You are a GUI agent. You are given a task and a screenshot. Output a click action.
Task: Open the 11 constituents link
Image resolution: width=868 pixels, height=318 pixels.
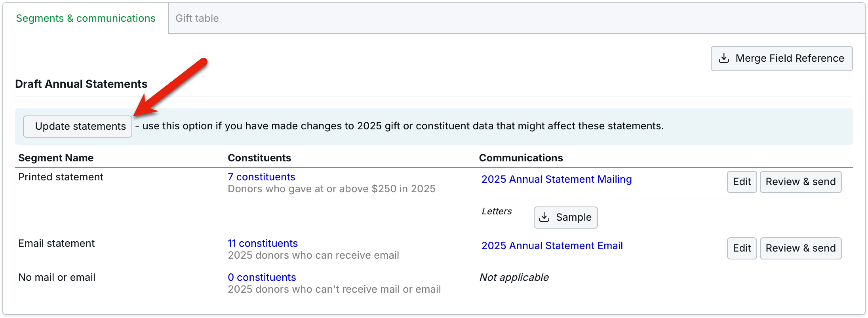point(263,243)
